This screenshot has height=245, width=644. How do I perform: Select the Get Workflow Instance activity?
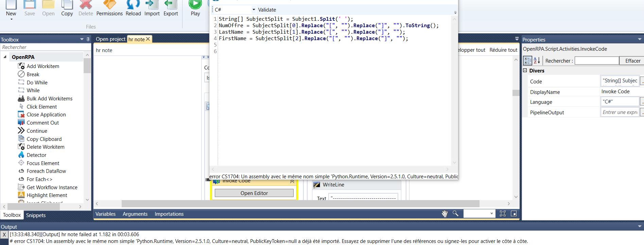pos(52,187)
